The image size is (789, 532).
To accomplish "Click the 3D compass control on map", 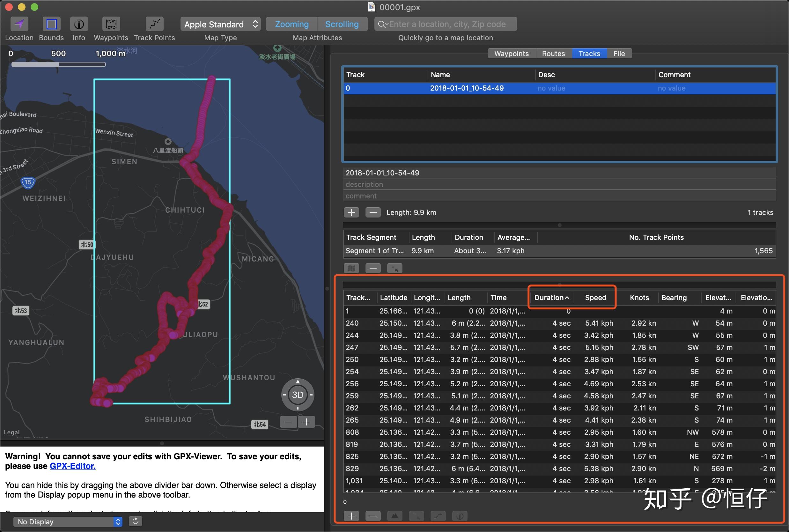I will click(298, 395).
